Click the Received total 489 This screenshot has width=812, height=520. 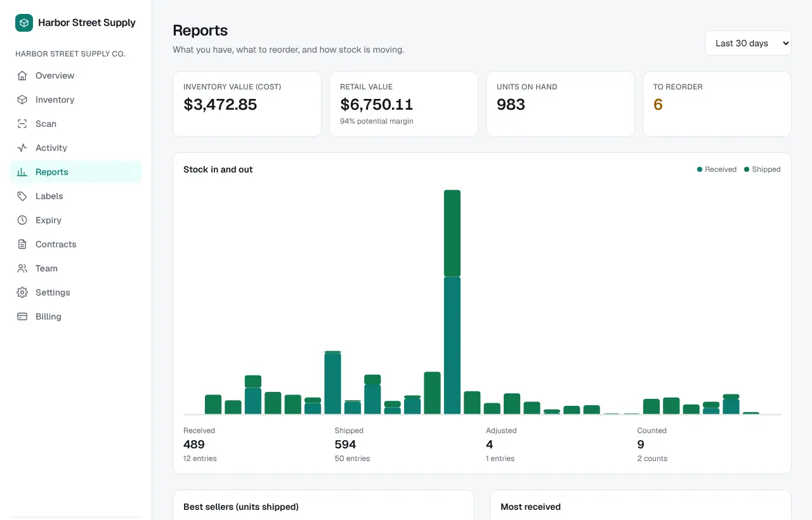point(194,445)
